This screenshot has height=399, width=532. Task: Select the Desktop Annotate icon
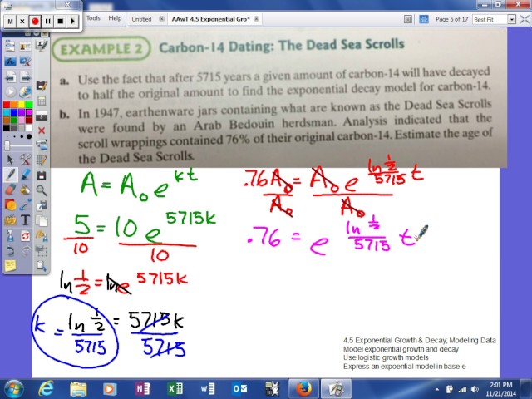(x=10, y=62)
